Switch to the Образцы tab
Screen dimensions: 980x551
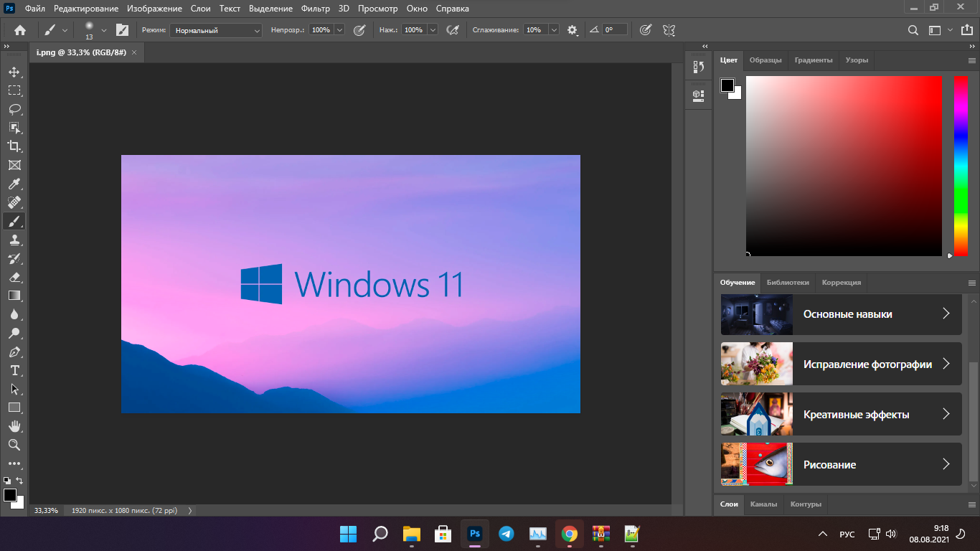(765, 60)
